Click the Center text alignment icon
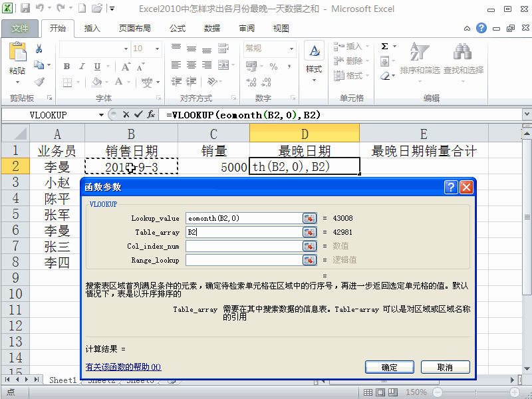This screenshot has height=399, width=532. [x=192, y=65]
